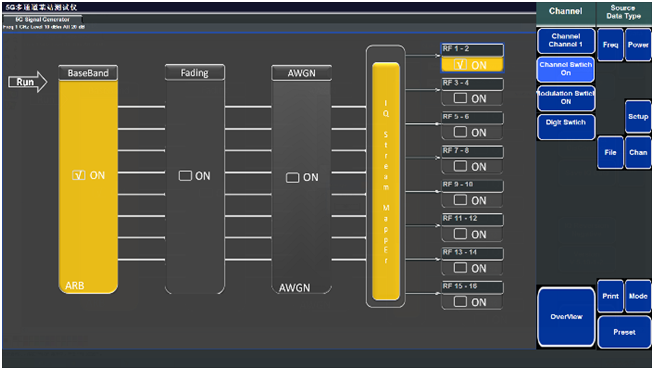Enable RF 7 - 8 ON checkbox
Viewport: 654px width, 370px height.
(460, 166)
